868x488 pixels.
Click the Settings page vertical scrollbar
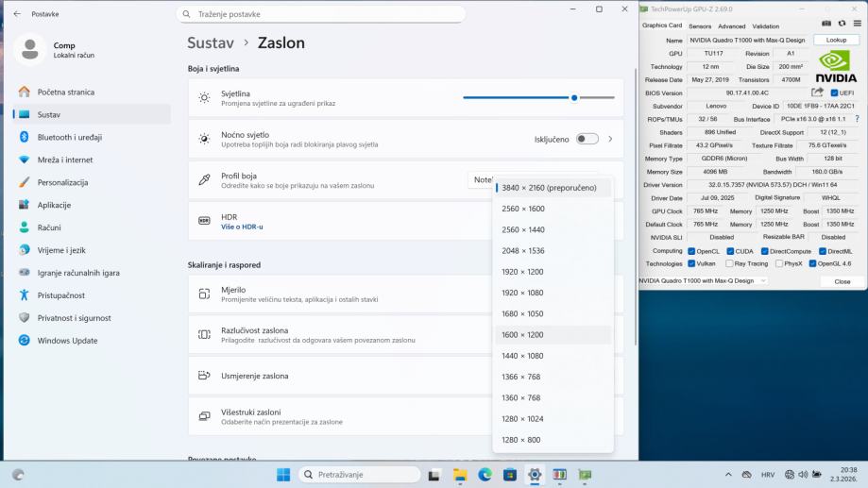point(635,208)
